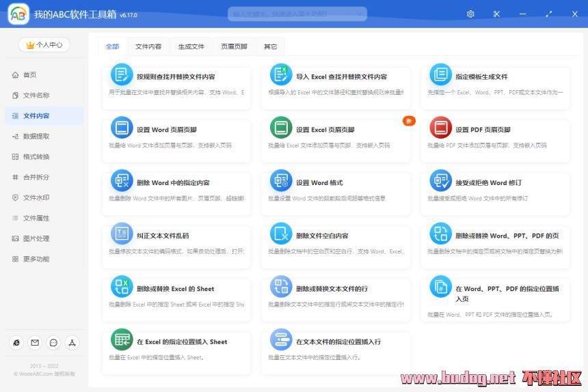Image resolution: width=588 pixels, height=392 pixels.
Task: Click the 设置 Excel 页眉页脚 title text
Action: point(325,130)
